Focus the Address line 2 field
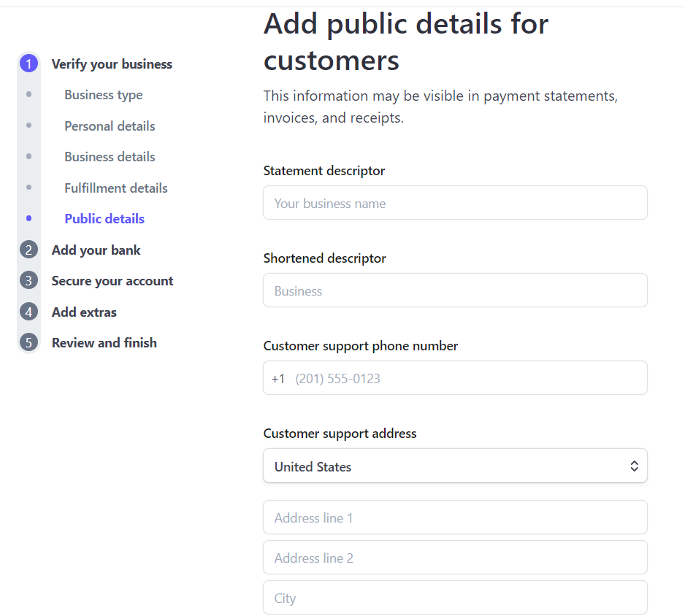Viewport: 685px width, 616px height. [455, 558]
